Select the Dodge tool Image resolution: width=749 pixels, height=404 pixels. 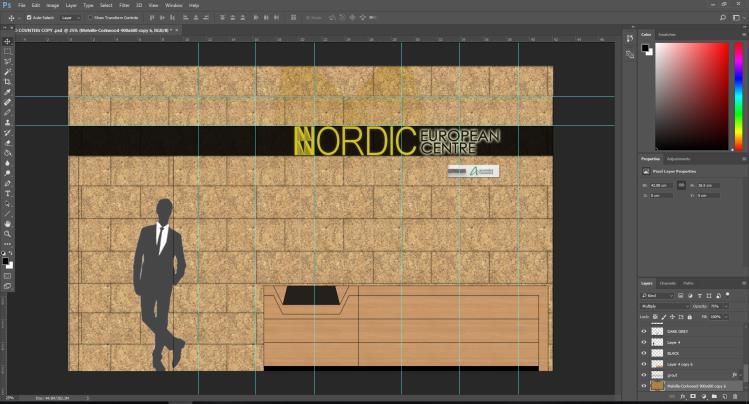[7, 173]
